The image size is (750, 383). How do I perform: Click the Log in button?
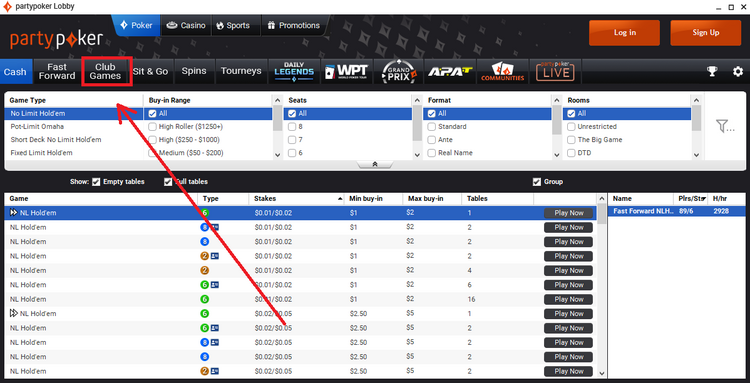[x=625, y=33]
